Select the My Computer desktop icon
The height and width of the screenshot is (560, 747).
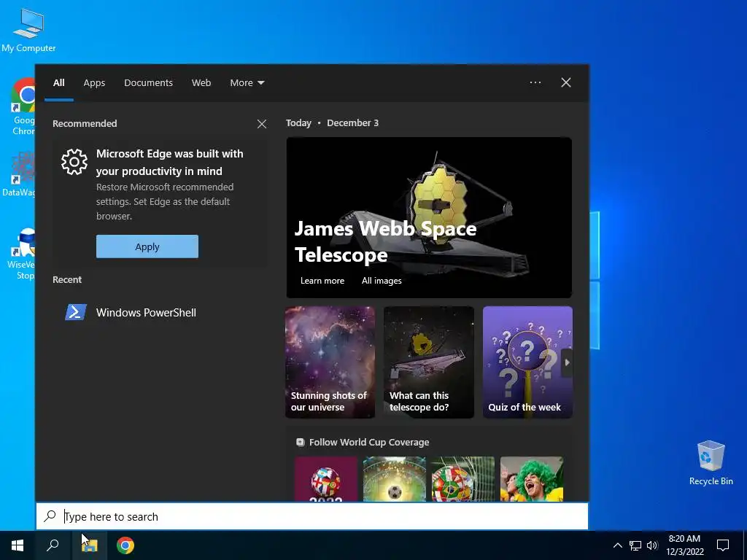pyautogui.click(x=28, y=31)
